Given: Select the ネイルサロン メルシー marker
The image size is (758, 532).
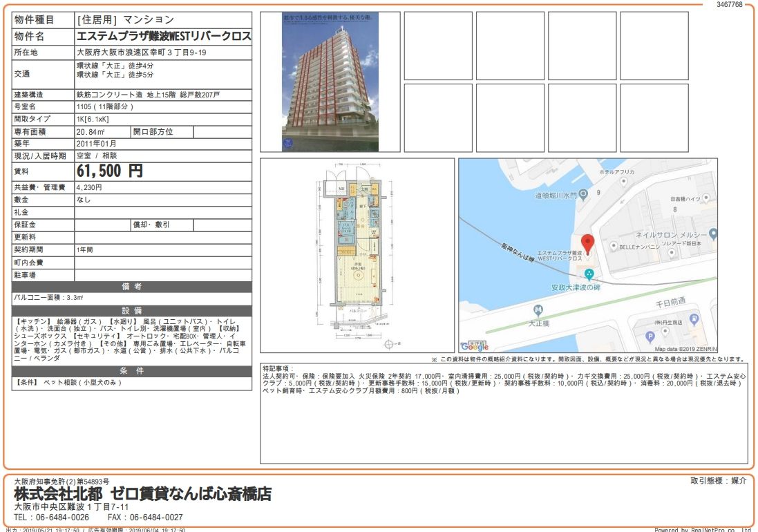Looking at the screenshot, I should point(712,234).
